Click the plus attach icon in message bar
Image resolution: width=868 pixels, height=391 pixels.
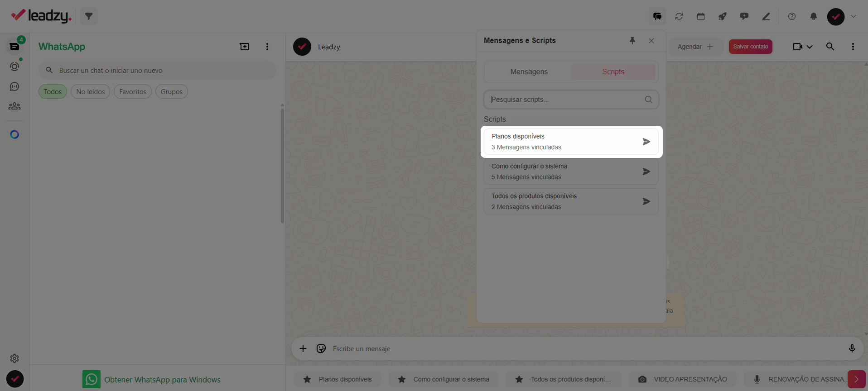[x=303, y=348]
